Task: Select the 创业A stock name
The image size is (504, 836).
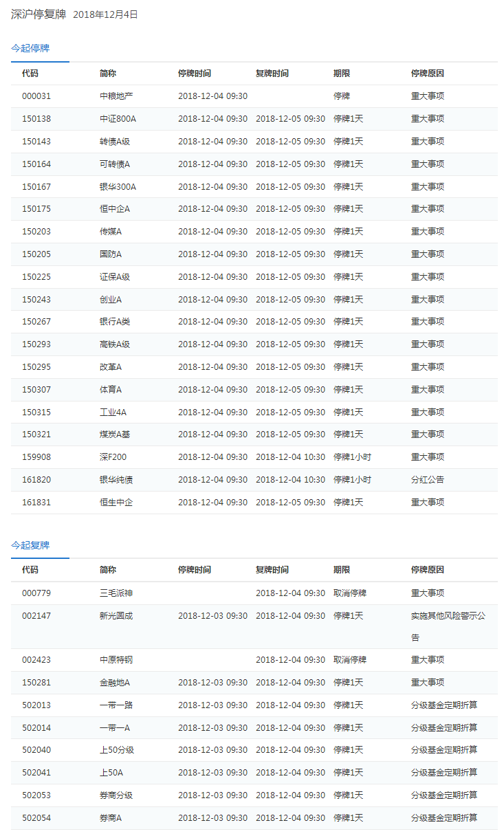Action: coord(111,300)
